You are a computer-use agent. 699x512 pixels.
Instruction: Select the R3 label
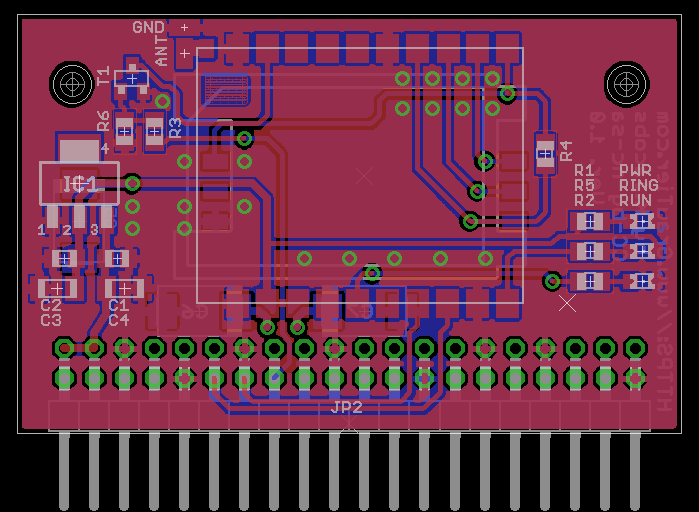176,128
